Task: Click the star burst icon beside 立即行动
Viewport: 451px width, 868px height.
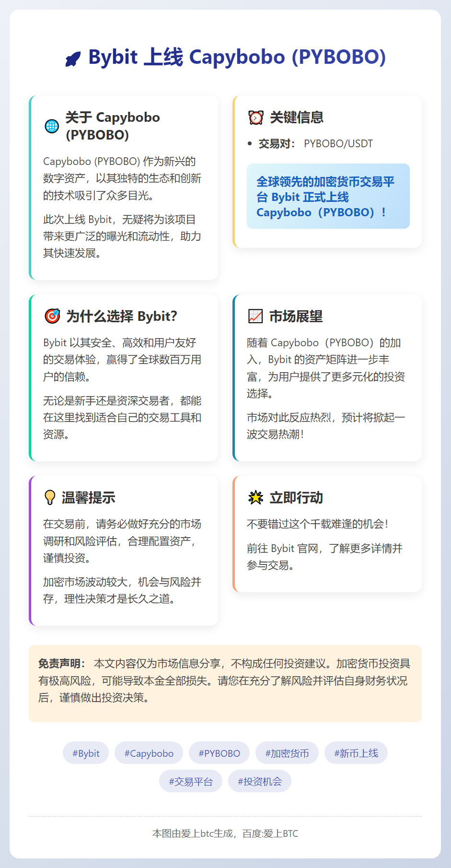Action: coord(256,497)
